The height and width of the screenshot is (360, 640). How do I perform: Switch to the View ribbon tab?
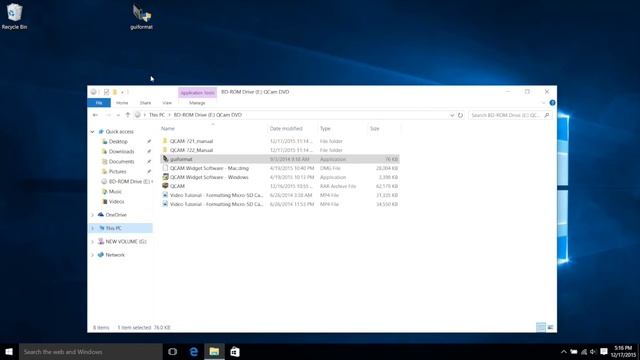(167, 103)
